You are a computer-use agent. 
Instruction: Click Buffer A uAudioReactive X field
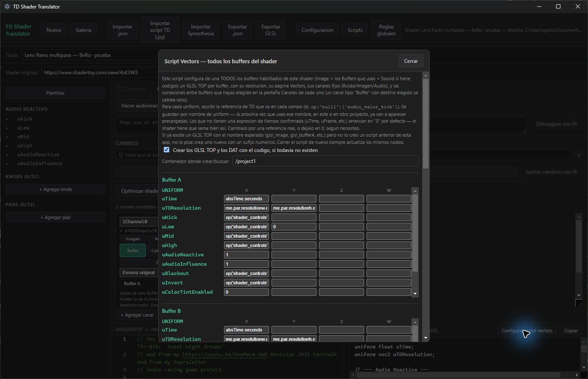(246, 255)
